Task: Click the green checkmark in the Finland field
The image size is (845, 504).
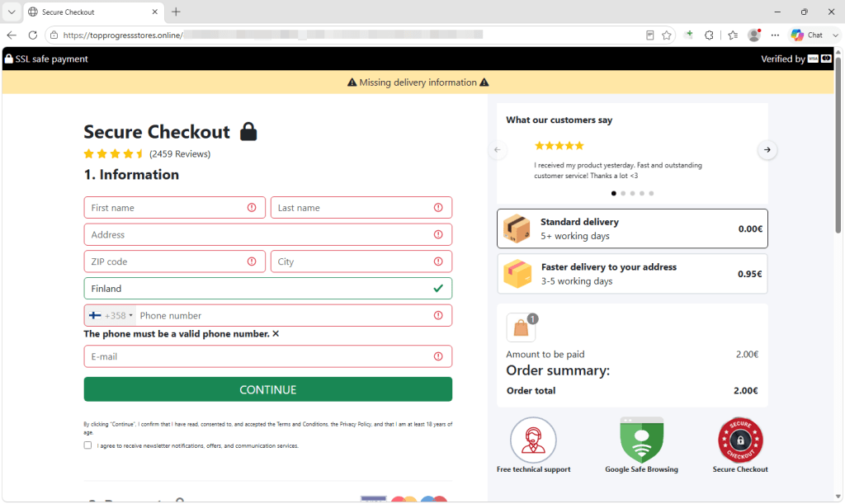Action: tap(438, 289)
